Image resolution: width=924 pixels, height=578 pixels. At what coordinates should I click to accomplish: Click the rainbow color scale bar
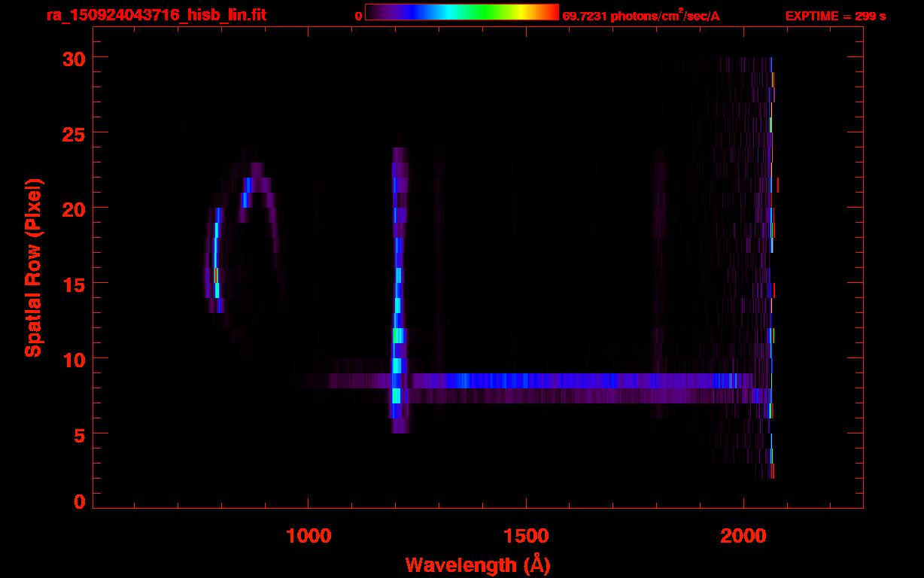click(x=462, y=12)
